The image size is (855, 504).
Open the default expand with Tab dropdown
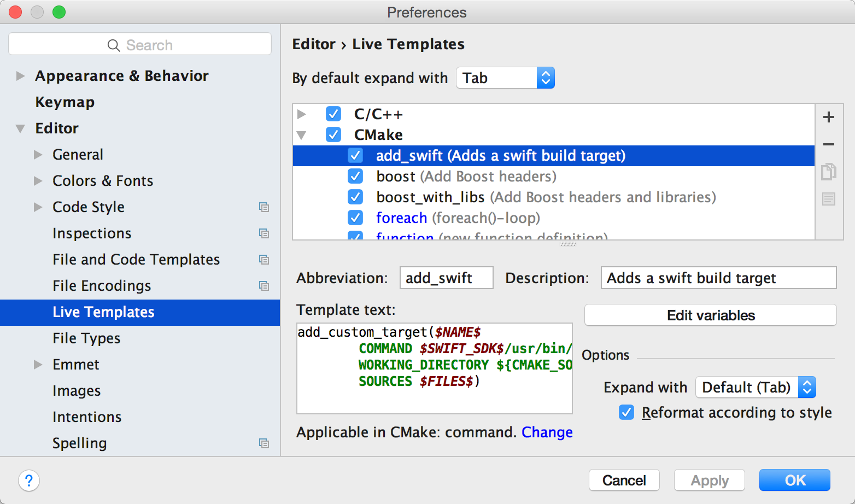[505, 78]
